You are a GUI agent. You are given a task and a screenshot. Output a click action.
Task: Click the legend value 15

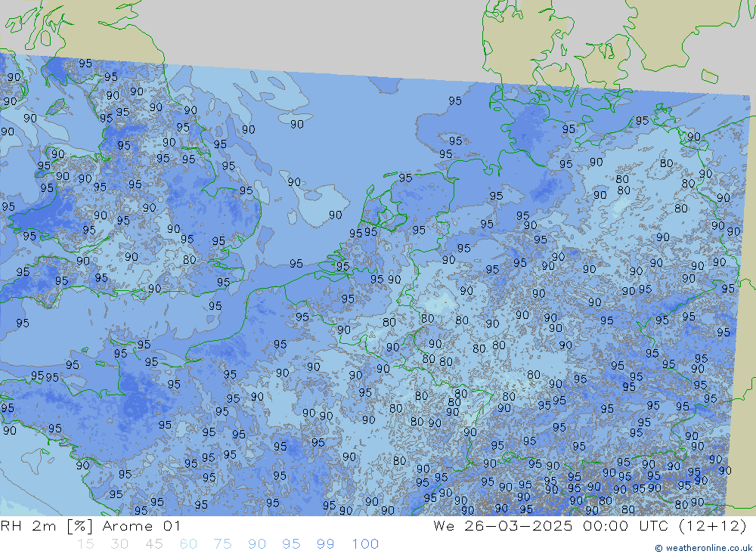tap(86, 544)
